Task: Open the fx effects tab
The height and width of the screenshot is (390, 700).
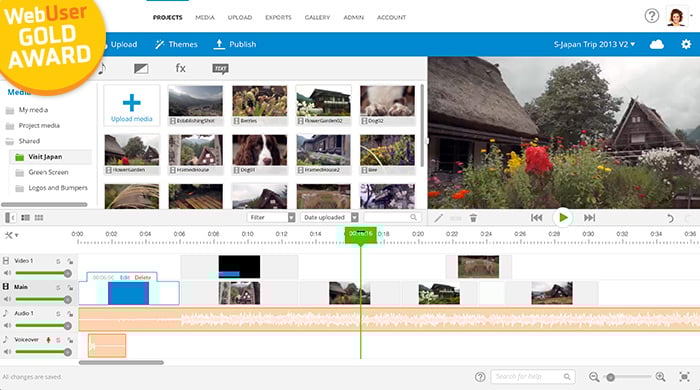Action: (180, 68)
